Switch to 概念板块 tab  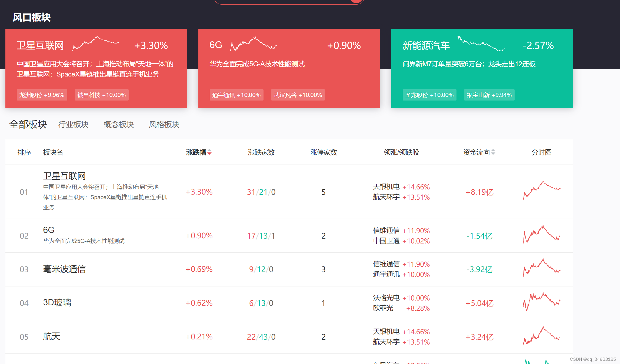tap(119, 125)
